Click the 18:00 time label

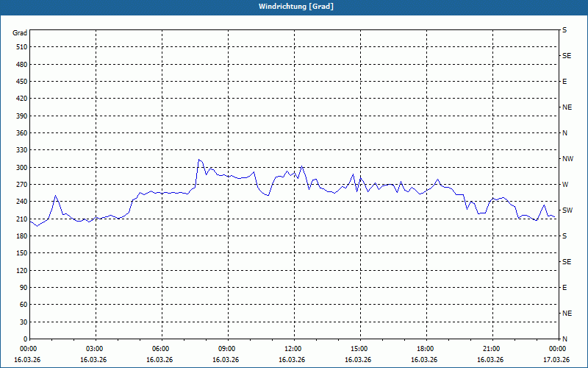(x=426, y=349)
